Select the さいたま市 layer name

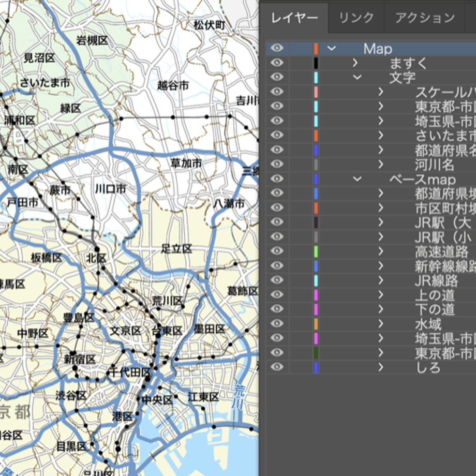[445, 136]
